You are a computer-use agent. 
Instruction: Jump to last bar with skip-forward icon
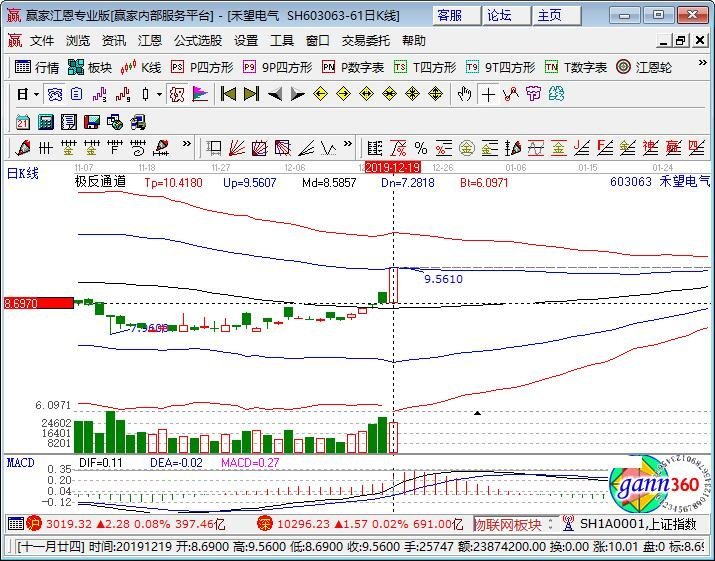251,94
